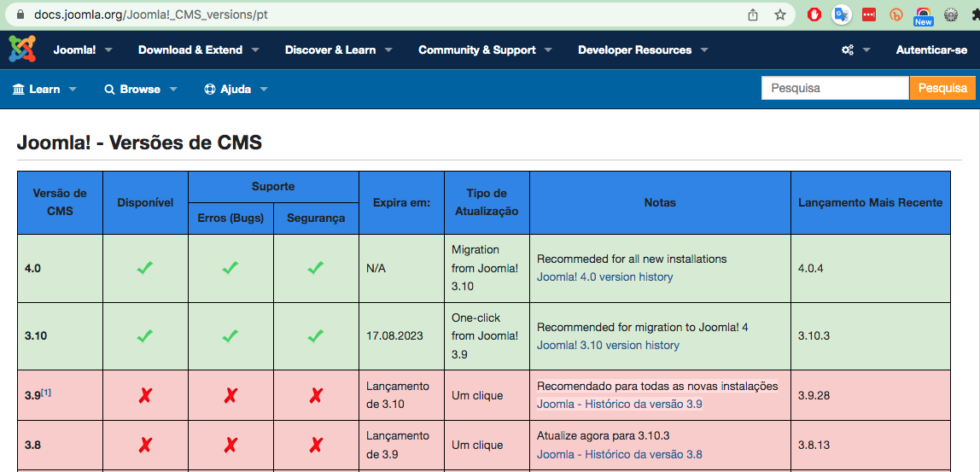Open the extension icon labeled New

923,16
